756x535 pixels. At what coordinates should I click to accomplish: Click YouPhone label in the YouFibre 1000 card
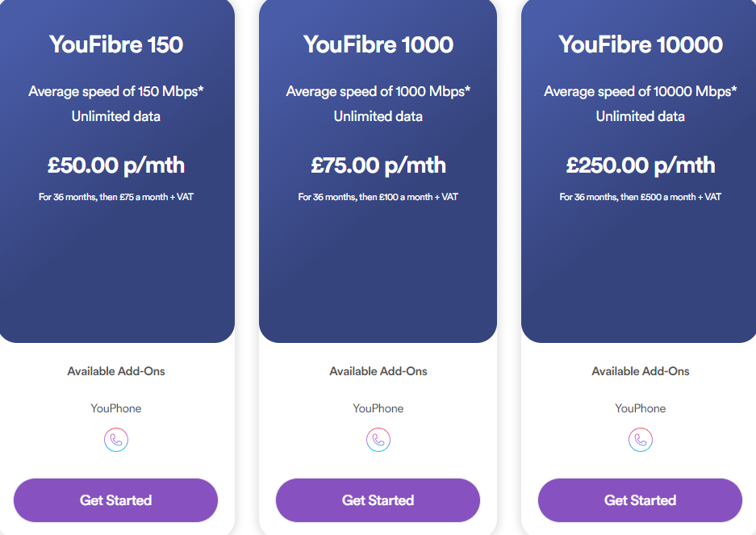378,408
